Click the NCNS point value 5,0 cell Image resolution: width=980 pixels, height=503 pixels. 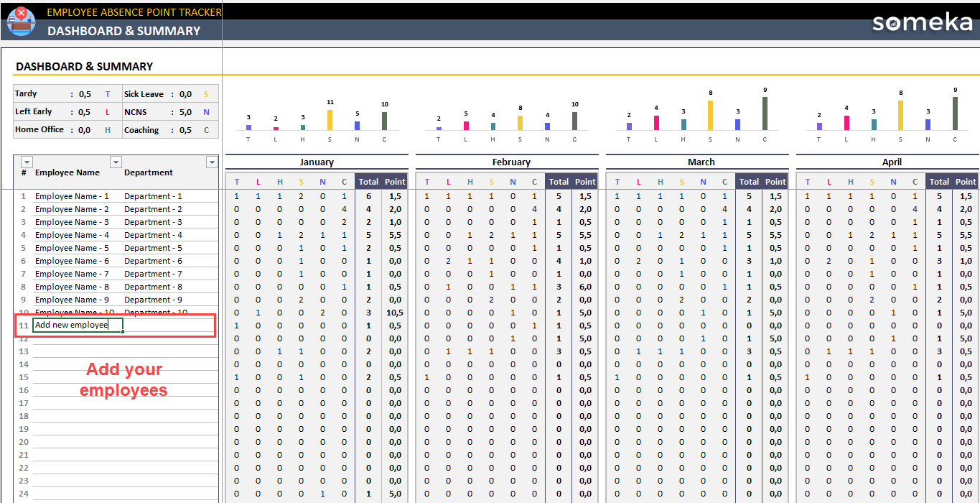point(185,112)
